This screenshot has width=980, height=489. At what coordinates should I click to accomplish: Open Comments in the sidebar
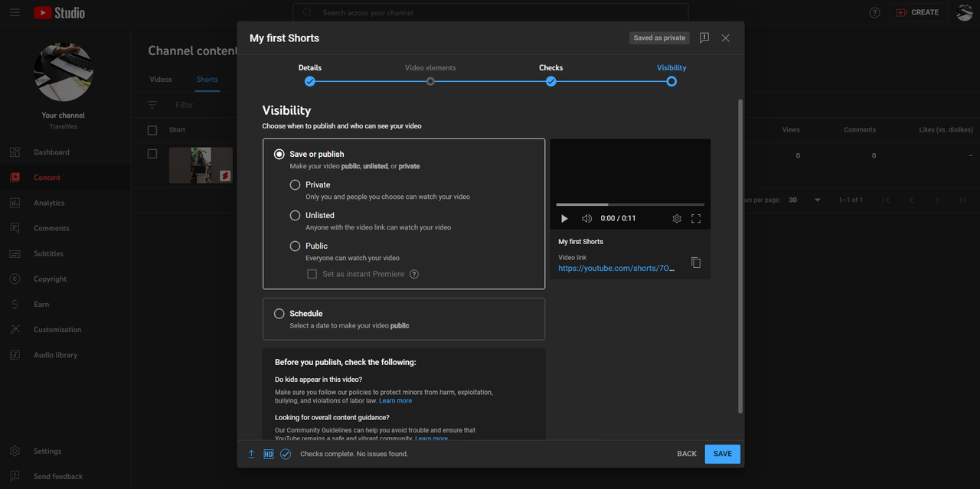65,228
